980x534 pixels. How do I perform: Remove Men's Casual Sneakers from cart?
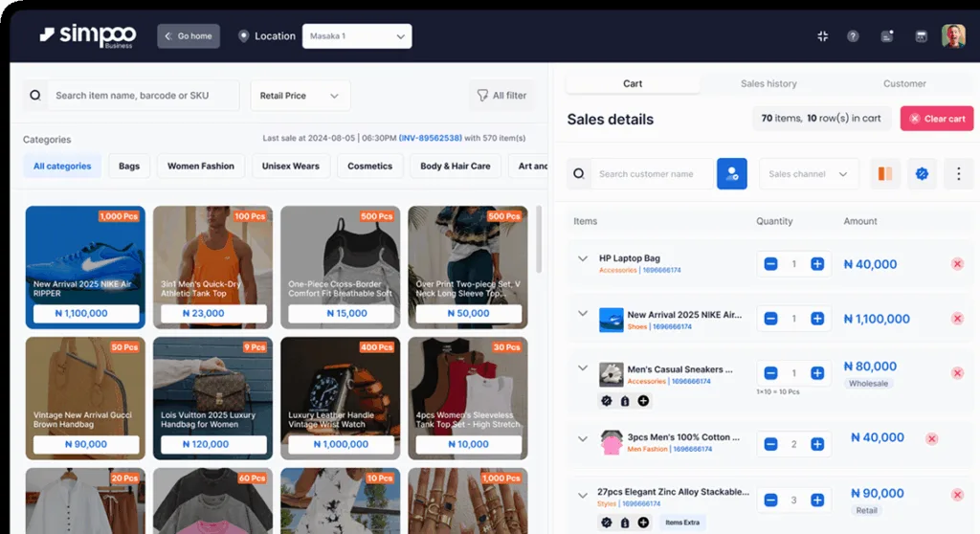coord(957,372)
